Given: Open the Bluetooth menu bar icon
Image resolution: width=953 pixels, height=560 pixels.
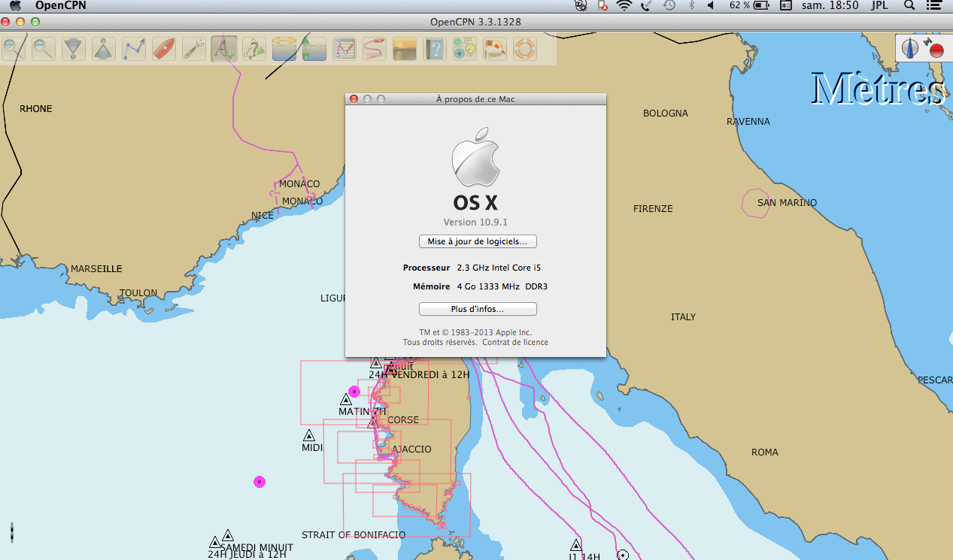Looking at the screenshot, I should pyautogui.click(x=691, y=5).
